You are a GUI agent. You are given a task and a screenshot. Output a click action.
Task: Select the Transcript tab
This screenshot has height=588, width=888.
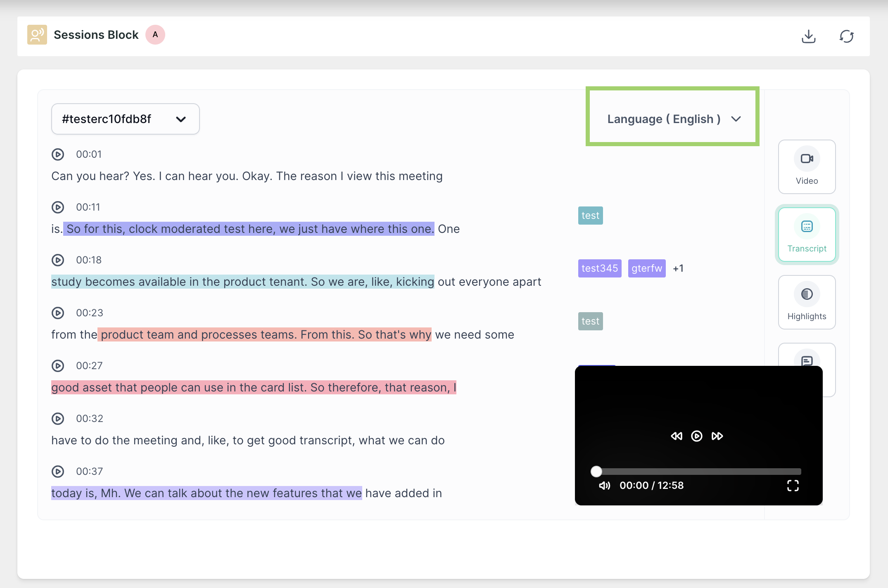pyautogui.click(x=807, y=235)
